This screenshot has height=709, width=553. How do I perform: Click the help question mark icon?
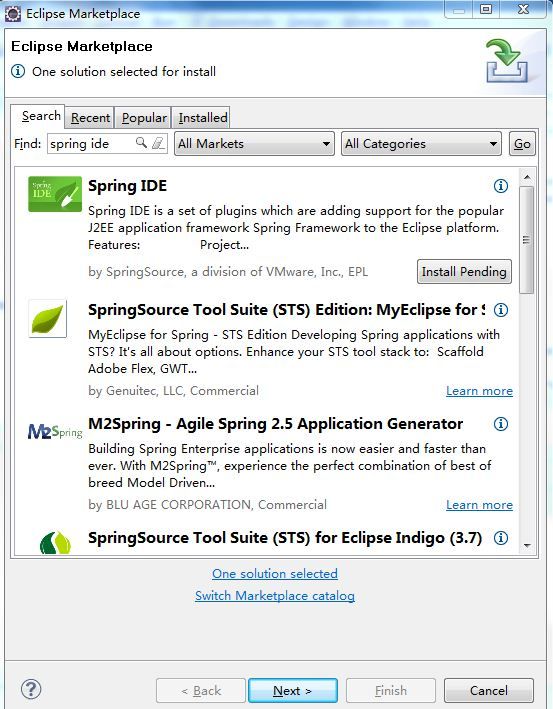(x=31, y=689)
